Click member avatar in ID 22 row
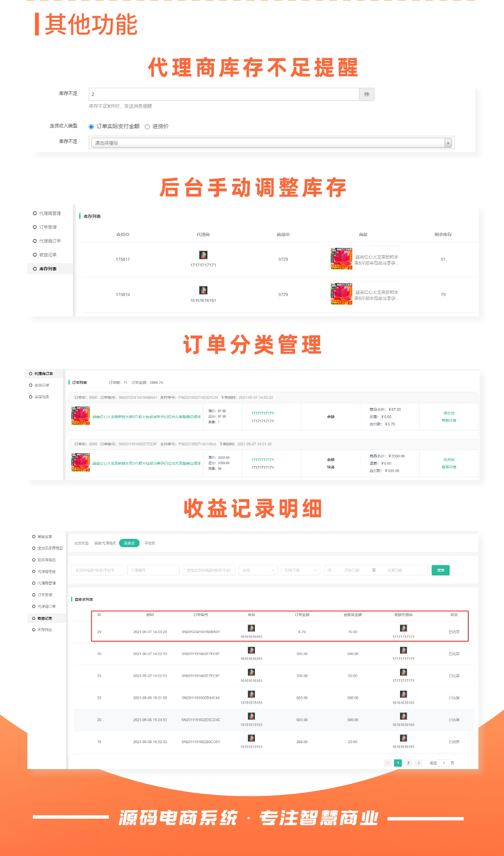 251,694
